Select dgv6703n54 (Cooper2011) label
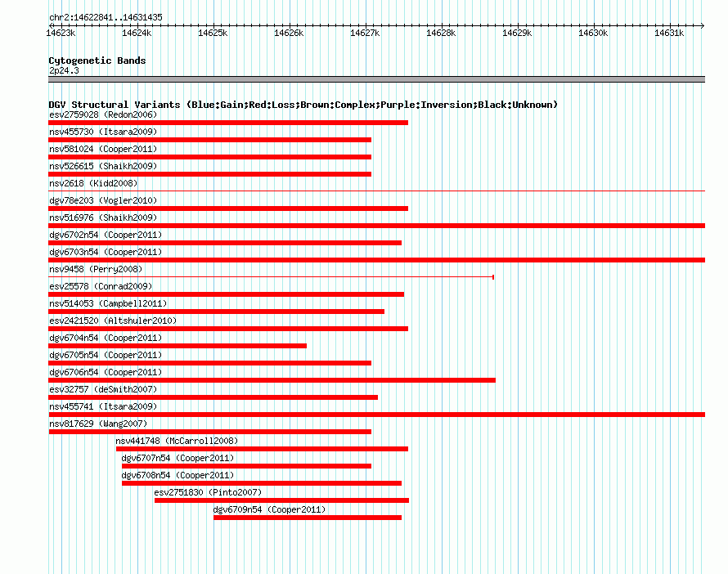The image size is (728, 574). [x=106, y=252]
